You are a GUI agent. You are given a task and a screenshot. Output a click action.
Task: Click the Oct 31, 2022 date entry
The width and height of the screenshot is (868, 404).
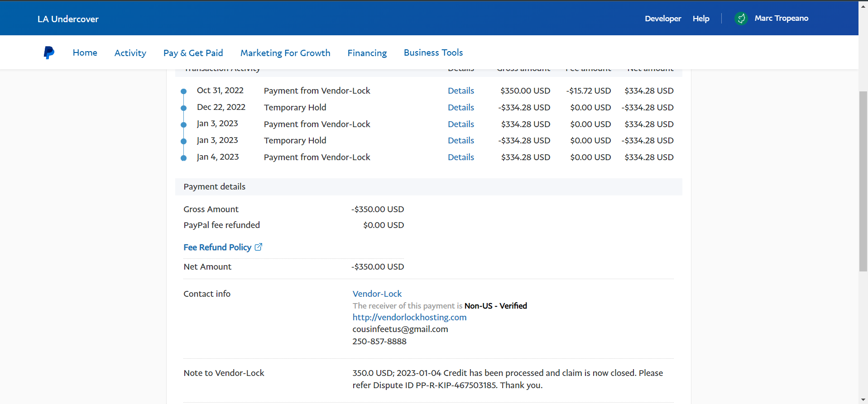click(x=220, y=90)
